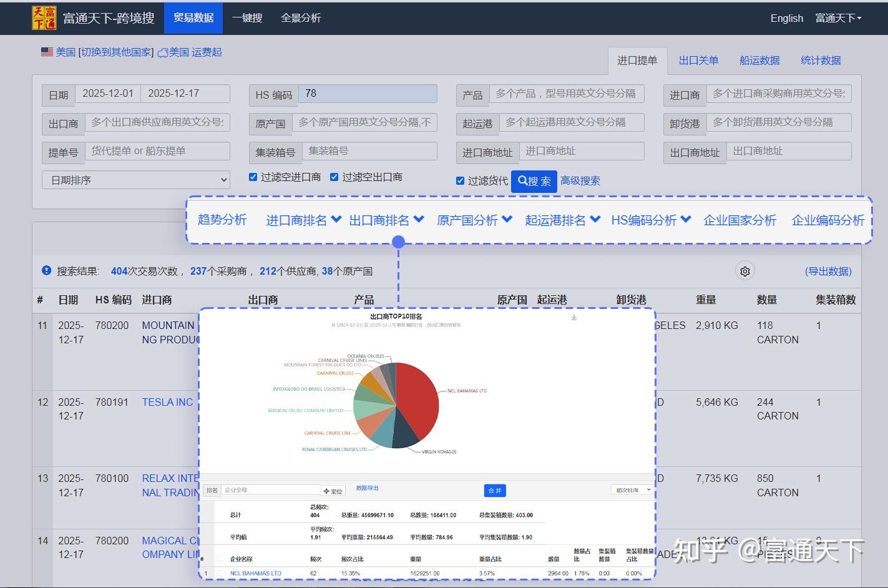888x588 pixels.
Task: Switch the language to English
Action: coord(787,18)
